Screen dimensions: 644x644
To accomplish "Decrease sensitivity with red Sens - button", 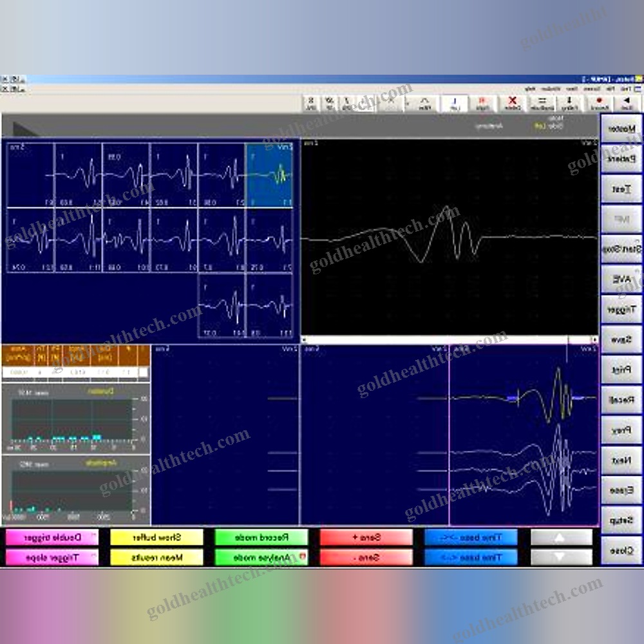I will tap(366, 557).
